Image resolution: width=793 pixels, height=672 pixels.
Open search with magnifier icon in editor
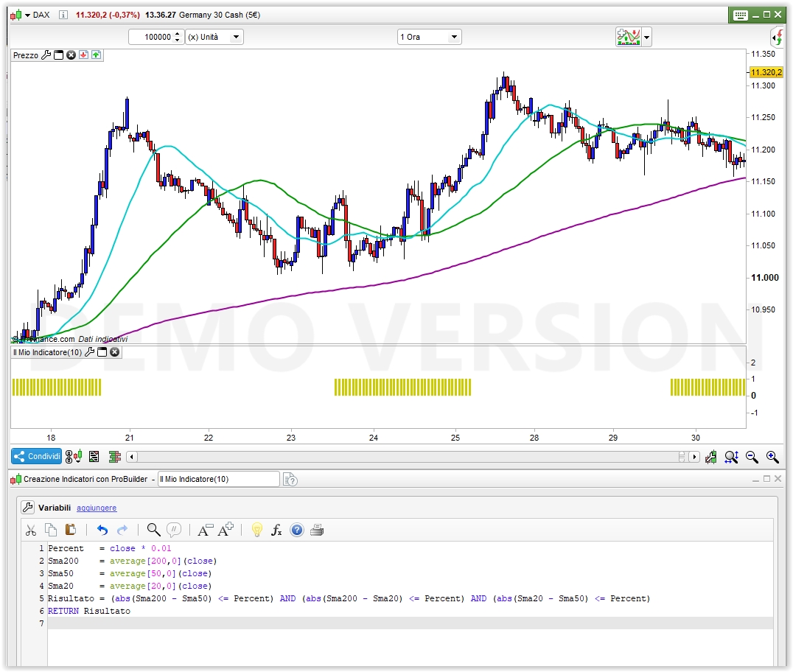pos(154,530)
